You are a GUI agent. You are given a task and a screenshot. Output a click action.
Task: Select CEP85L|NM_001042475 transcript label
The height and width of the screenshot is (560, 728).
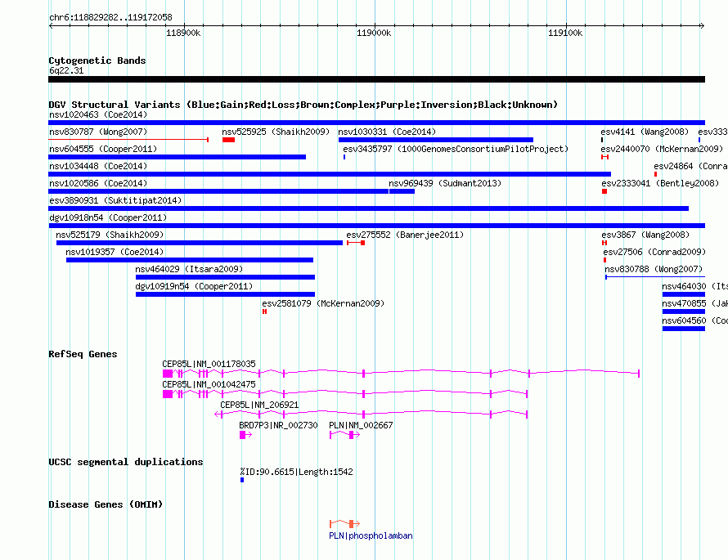(209, 384)
